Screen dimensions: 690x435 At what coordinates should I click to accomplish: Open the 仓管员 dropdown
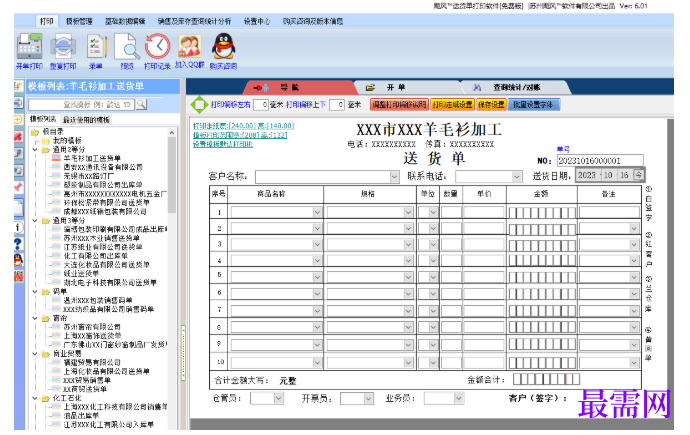[278, 398]
